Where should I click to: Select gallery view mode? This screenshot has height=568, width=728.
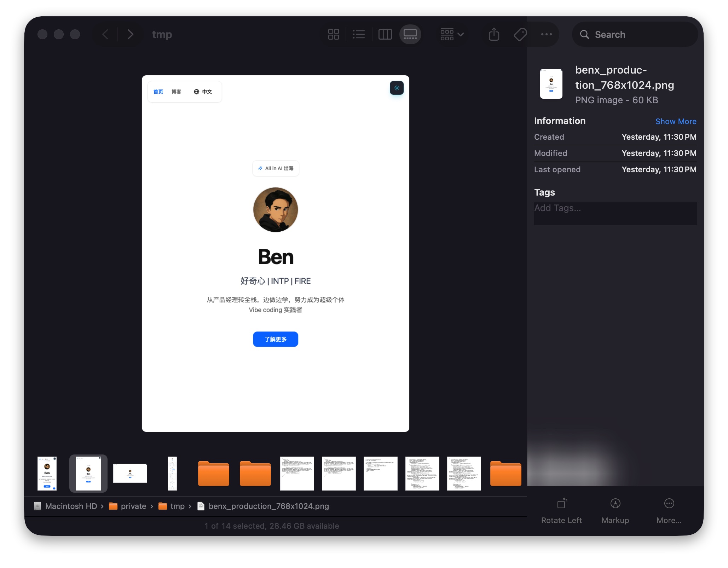point(410,34)
